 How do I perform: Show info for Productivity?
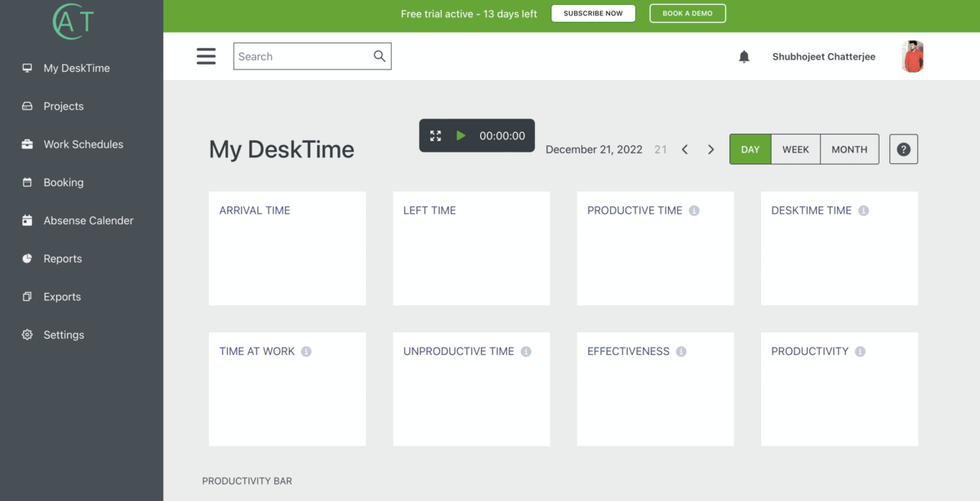click(x=860, y=352)
